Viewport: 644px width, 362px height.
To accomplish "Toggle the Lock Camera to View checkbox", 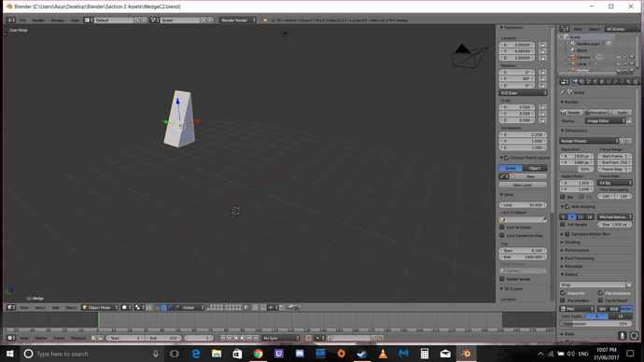I will coord(502,236).
